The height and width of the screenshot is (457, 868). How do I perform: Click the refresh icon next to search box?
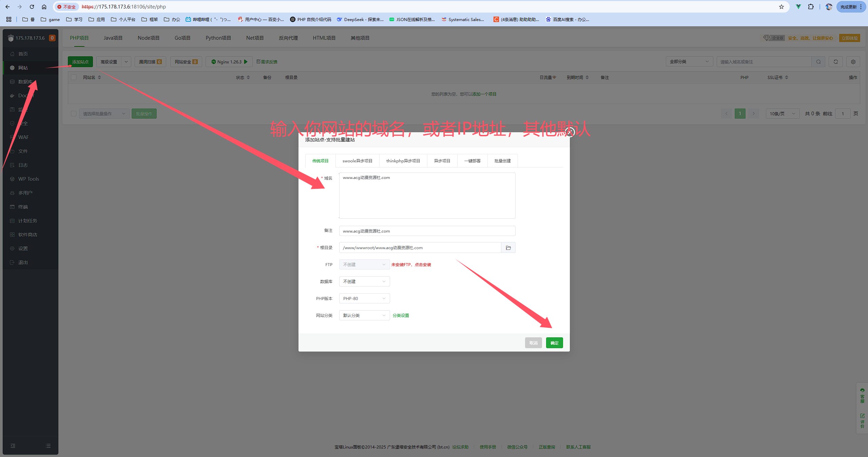point(836,62)
